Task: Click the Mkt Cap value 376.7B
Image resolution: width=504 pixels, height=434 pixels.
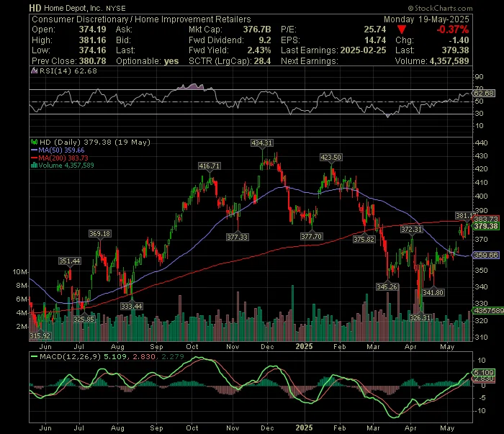Action: (x=257, y=30)
